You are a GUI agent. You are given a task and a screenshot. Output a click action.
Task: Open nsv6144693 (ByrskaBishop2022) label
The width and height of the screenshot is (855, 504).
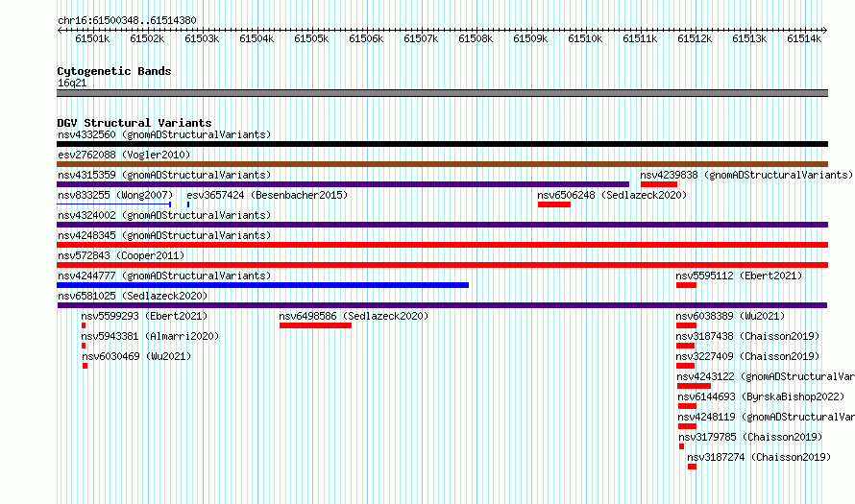click(761, 396)
